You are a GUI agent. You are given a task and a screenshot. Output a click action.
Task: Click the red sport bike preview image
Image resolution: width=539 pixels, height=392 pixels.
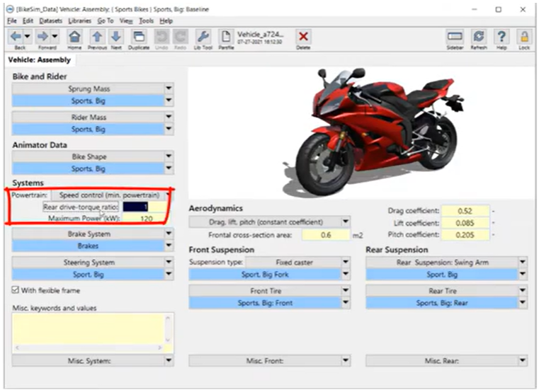(x=373, y=132)
